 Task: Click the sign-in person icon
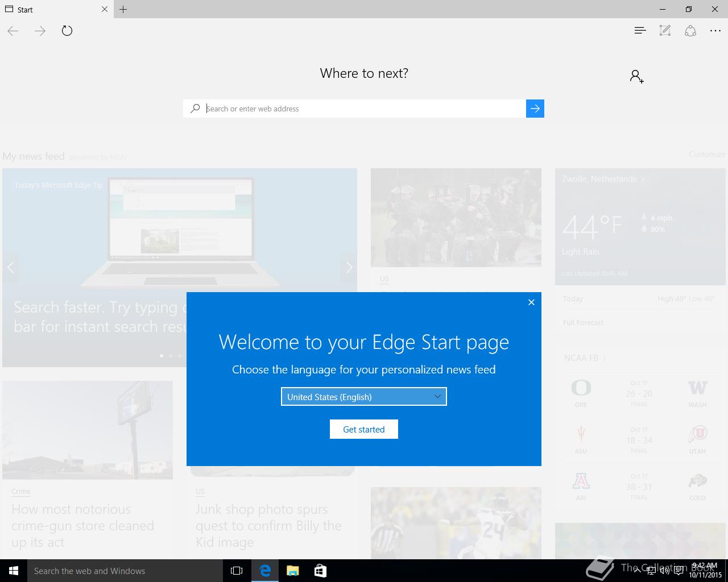pos(636,76)
